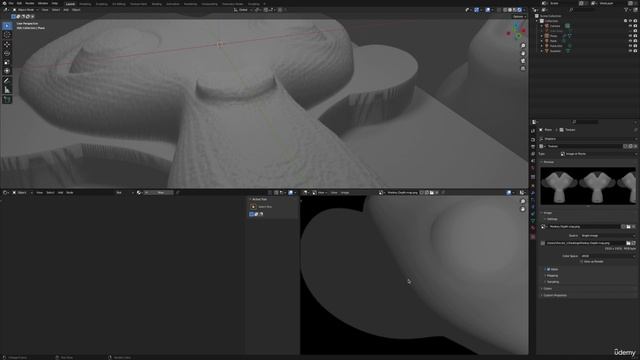
Task: Click the outliner filter funnel icon
Action: (626, 10)
